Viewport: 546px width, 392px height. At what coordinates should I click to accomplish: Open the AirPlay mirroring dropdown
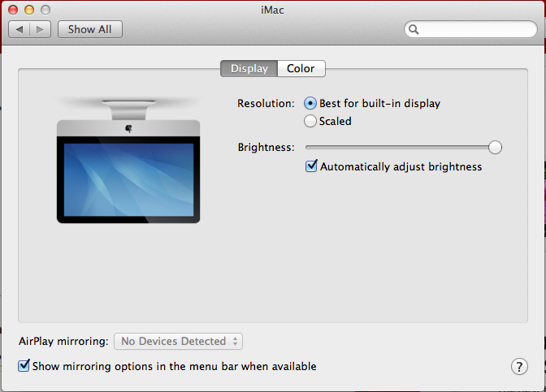point(178,341)
